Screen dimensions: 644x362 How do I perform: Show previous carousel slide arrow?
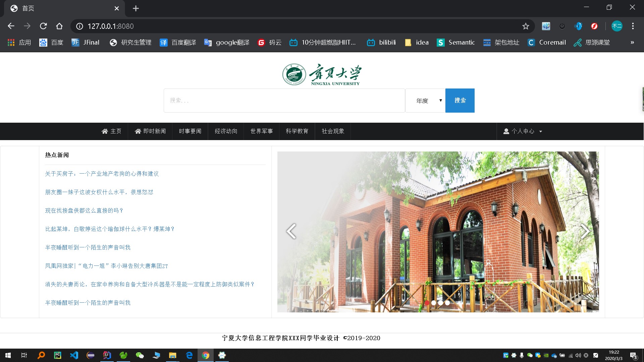point(291,231)
